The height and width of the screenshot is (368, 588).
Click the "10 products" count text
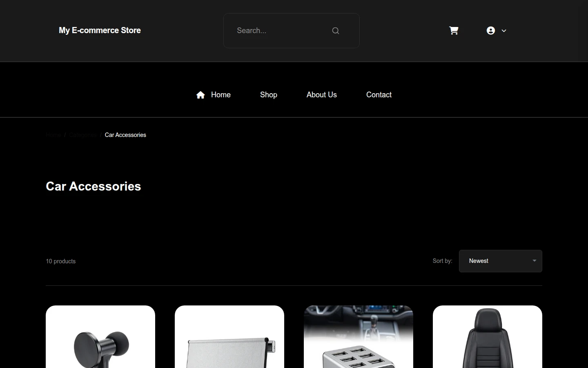tap(61, 261)
